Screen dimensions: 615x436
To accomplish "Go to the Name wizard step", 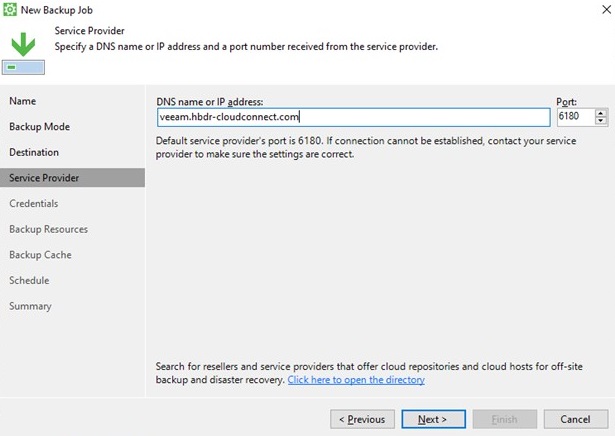I will [x=23, y=101].
